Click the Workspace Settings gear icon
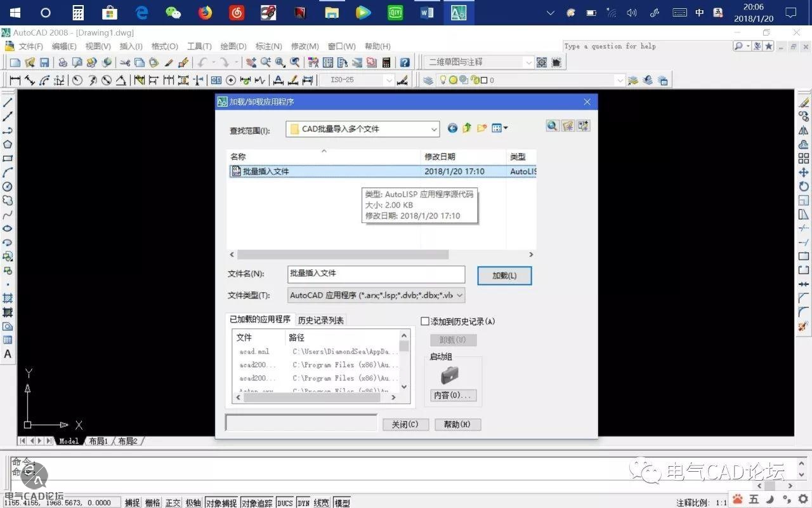Image resolution: width=812 pixels, height=508 pixels. 542,62
